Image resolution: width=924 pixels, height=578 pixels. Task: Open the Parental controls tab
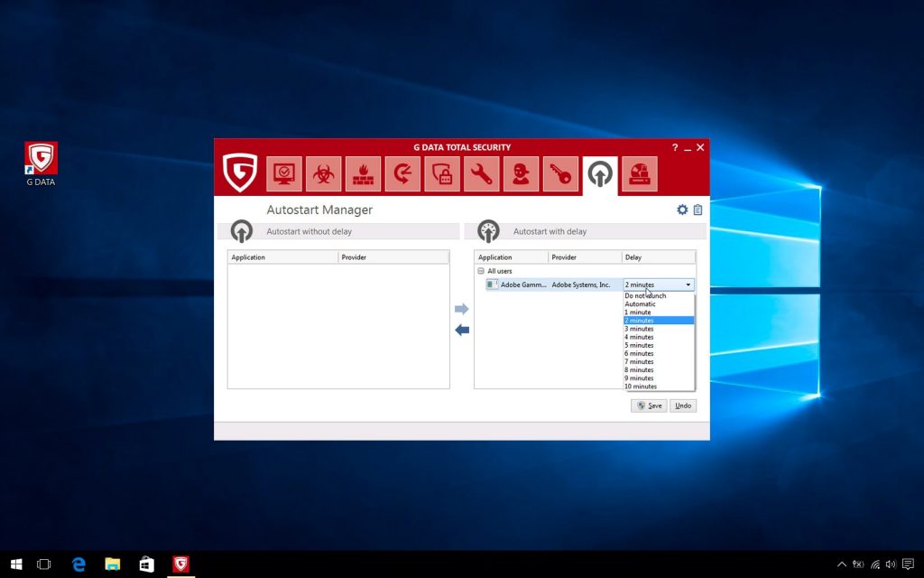pos(521,174)
